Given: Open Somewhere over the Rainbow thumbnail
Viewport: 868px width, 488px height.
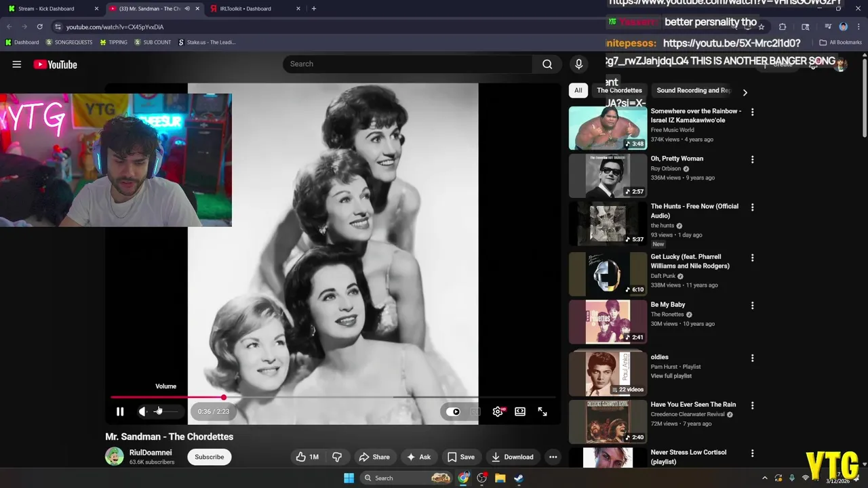Looking at the screenshot, I should click(608, 128).
